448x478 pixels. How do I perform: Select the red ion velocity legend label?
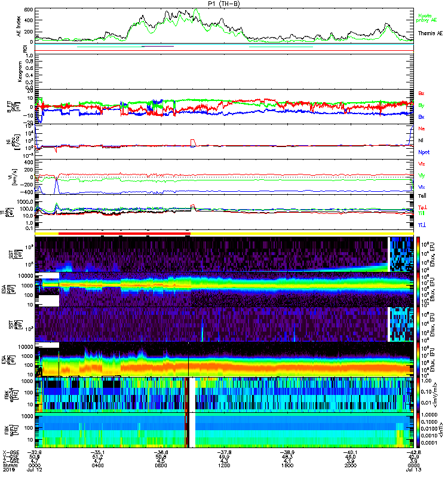click(x=421, y=164)
